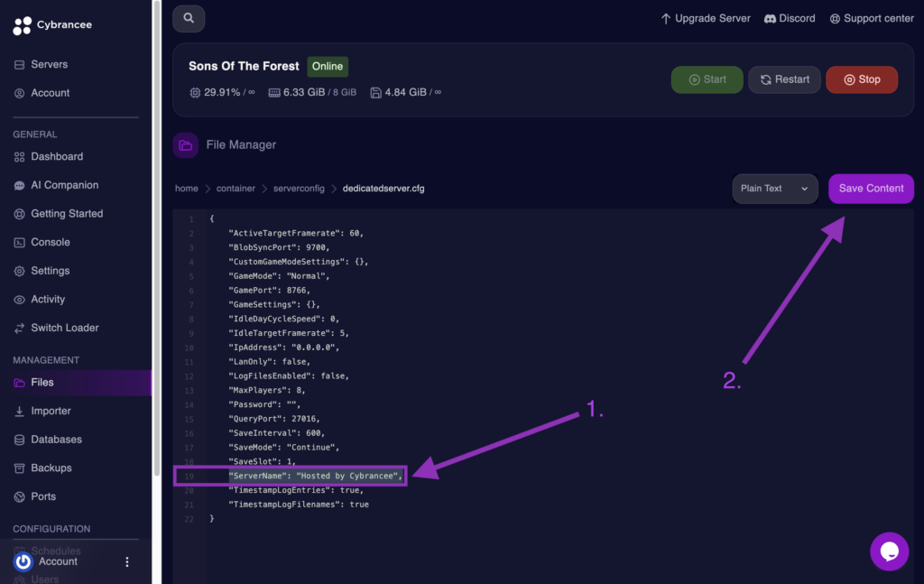The width and height of the screenshot is (924, 584).
Task: Click the IpAddress 0.0.0.0 line
Action: tap(284, 348)
